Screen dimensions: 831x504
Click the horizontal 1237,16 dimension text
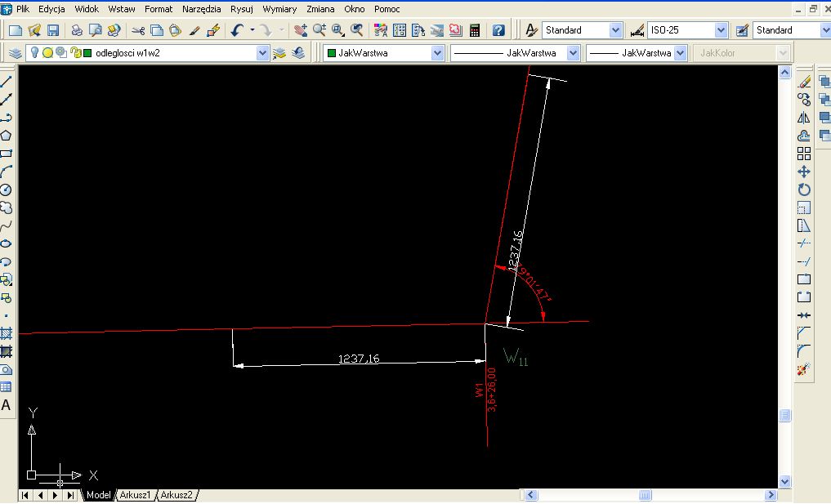(359, 359)
